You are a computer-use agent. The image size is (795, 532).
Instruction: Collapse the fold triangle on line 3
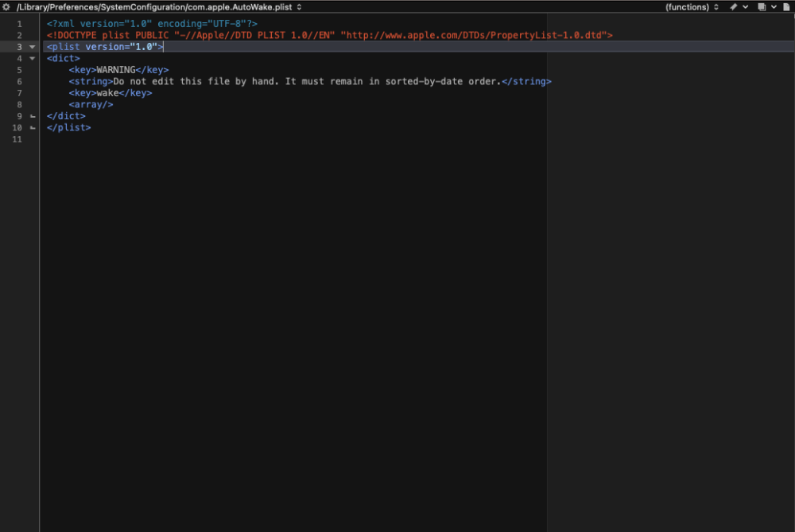[x=33, y=47]
